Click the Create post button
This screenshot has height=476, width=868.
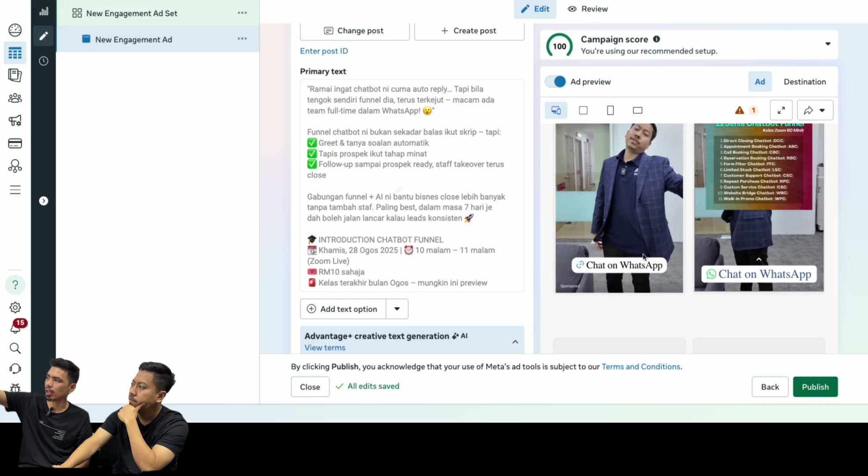tap(469, 31)
